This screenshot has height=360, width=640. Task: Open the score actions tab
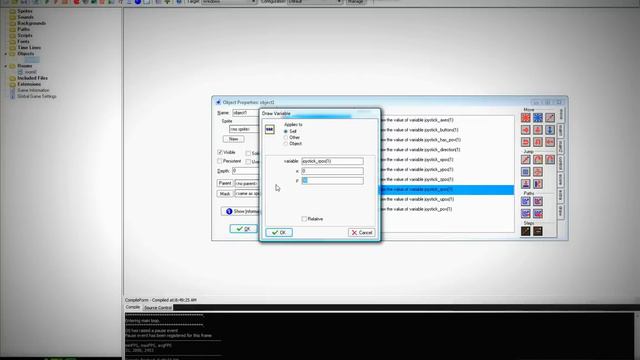point(561,179)
